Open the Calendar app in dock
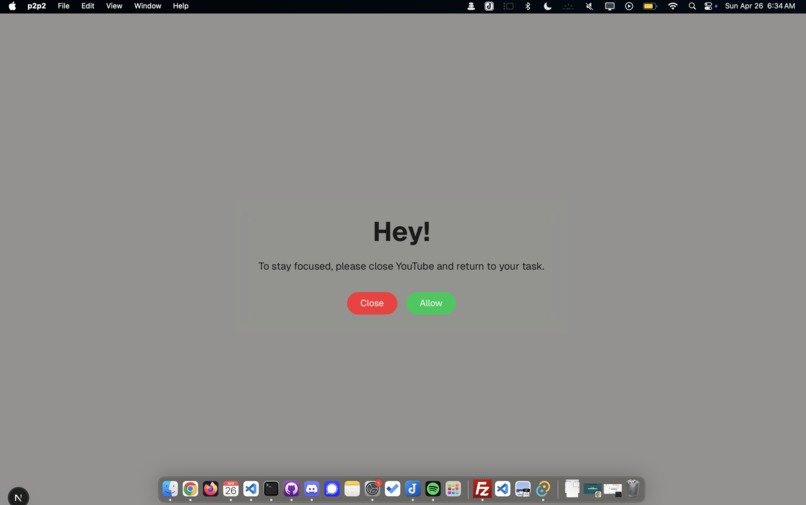The image size is (806, 505). pyautogui.click(x=230, y=489)
